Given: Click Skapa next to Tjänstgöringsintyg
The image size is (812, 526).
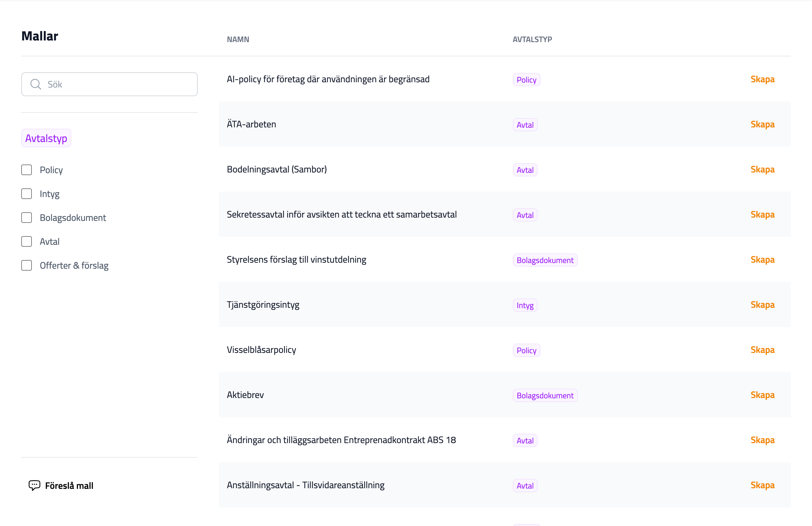Looking at the screenshot, I should 762,304.
